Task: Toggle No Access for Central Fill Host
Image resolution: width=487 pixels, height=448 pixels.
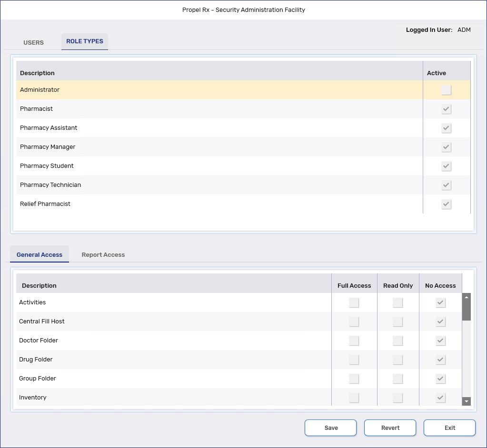Action: (440, 321)
